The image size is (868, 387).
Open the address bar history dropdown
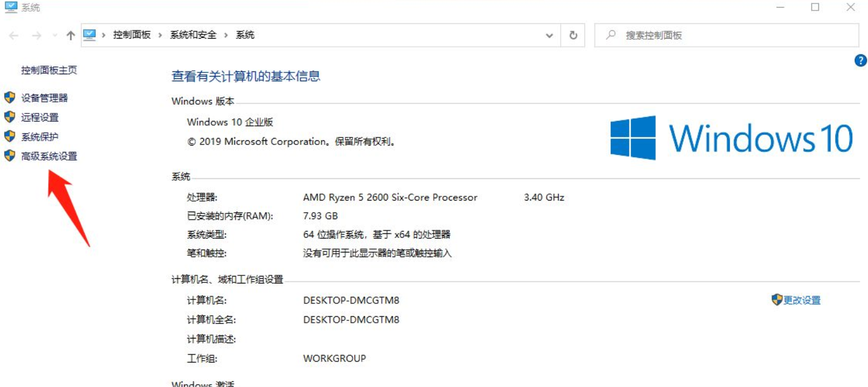549,36
